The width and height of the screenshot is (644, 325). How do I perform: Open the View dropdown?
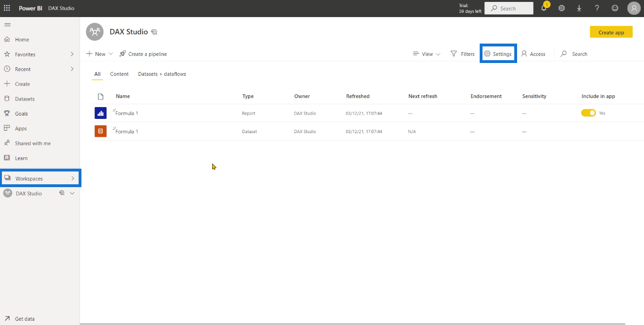[x=427, y=54]
